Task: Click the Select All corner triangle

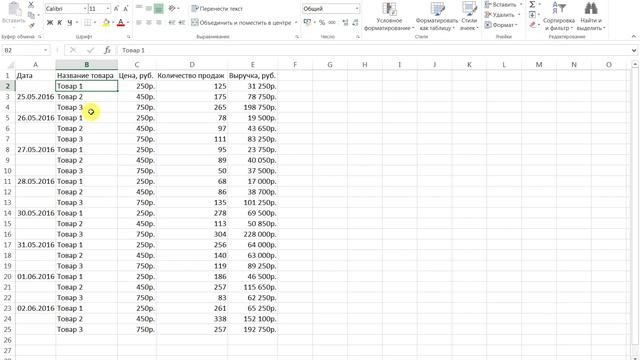Action: tap(10, 64)
